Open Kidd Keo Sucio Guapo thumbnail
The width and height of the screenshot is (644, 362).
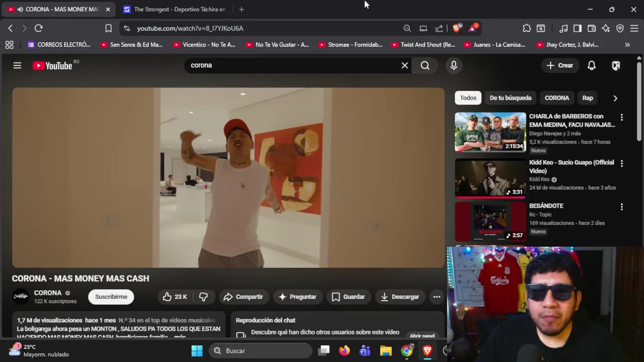coord(491,178)
